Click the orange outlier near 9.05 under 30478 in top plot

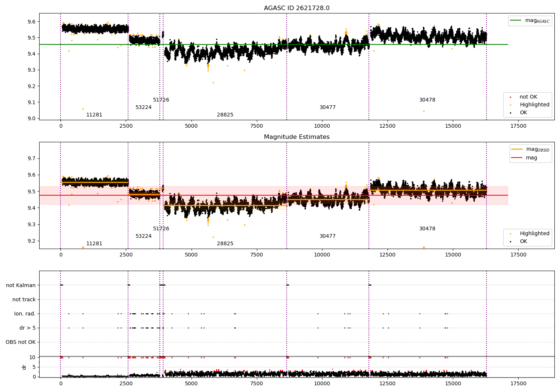click(x=424, y=111)
